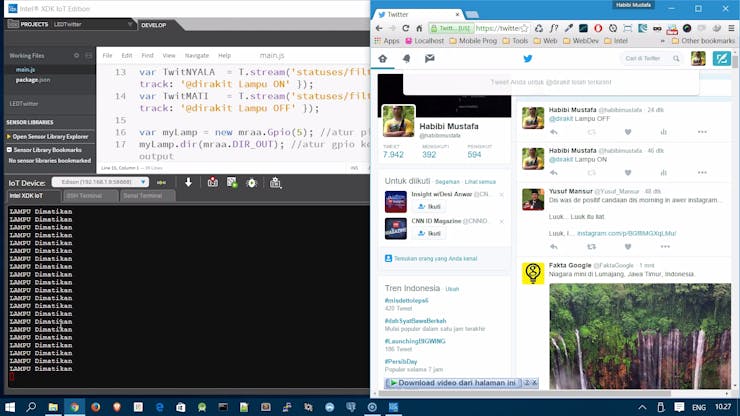This screenshot has height=416, width=740.
Task: Open main.js in Working Files
Action: [25, 69]
